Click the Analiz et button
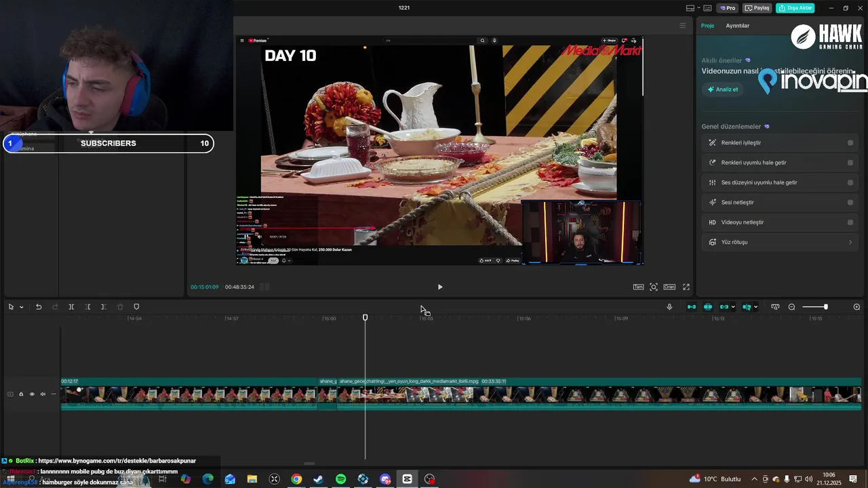Image resolution: width=868 pixels, height=488 pixels. pyautogui.click(x=723, y=89)
